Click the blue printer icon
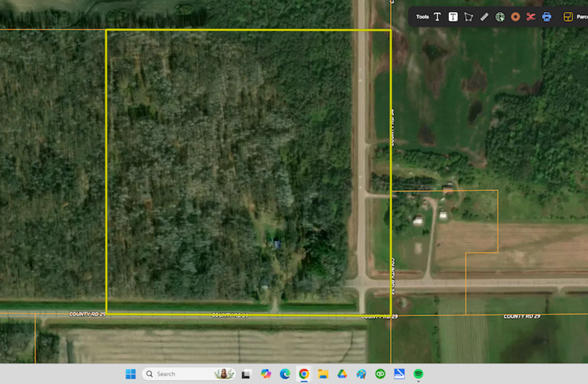588x384 pixels. click(x=547, y=17)
